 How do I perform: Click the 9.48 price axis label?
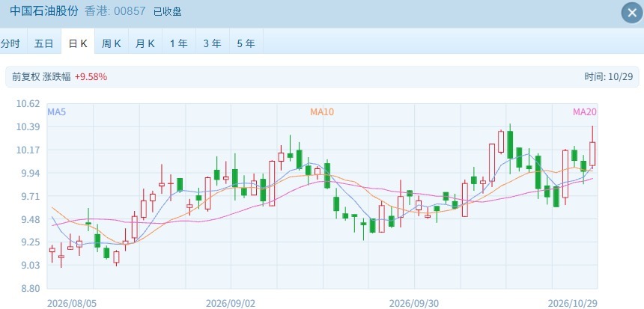pyautogui.click(x=31, y=219)
